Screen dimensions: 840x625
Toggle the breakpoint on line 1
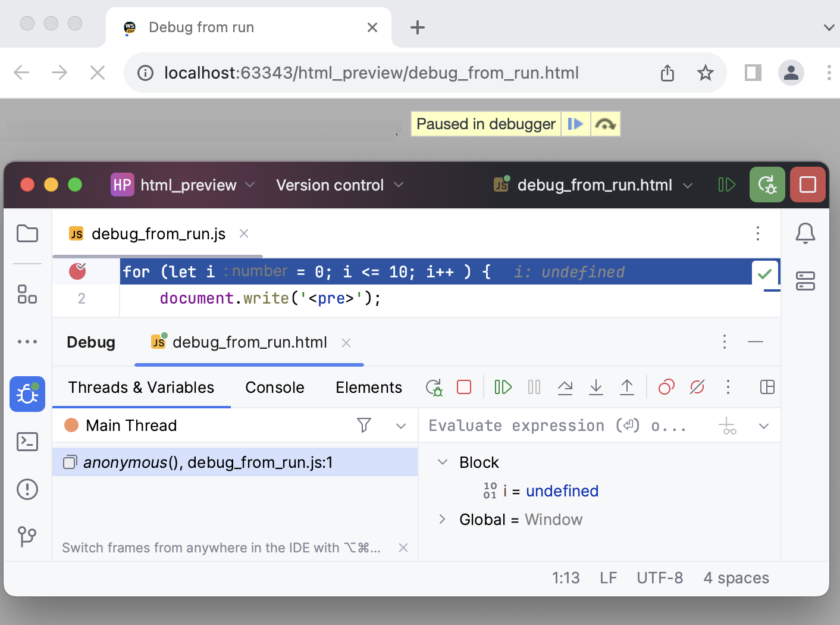[x=78, y=271]
